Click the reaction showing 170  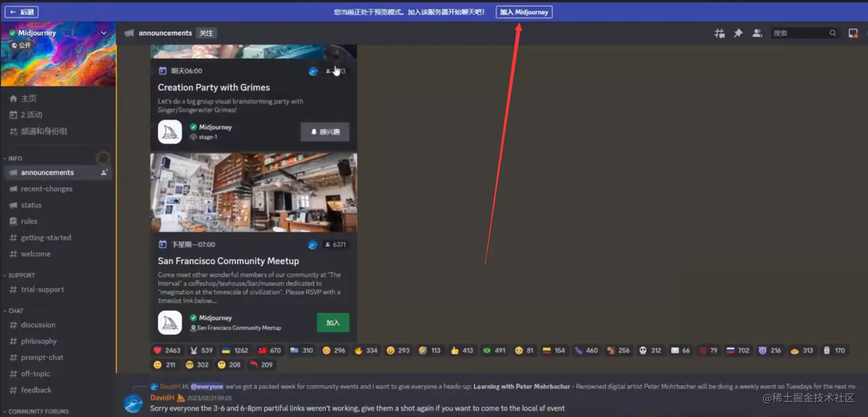pyautogui.click(x=834, y=350)
